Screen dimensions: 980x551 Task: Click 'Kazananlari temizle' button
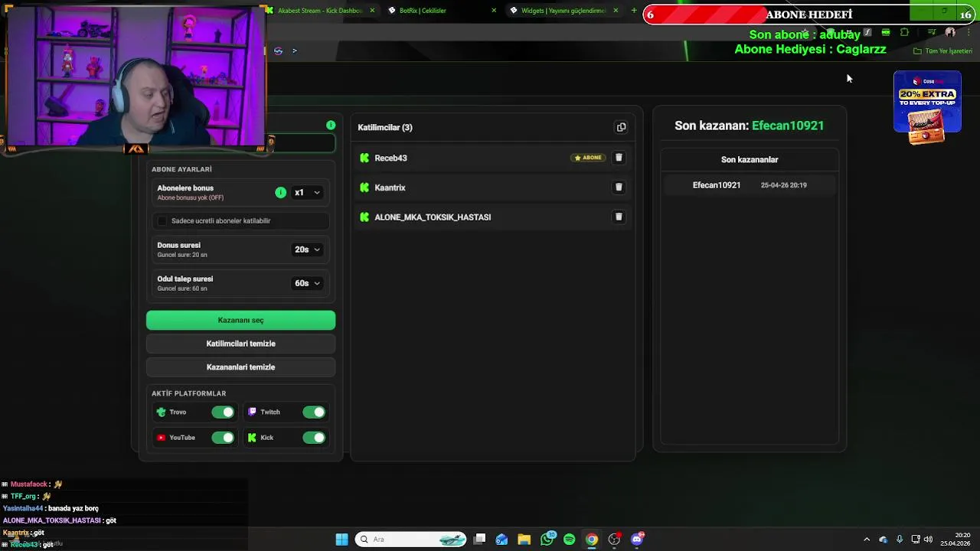(240, 367)
